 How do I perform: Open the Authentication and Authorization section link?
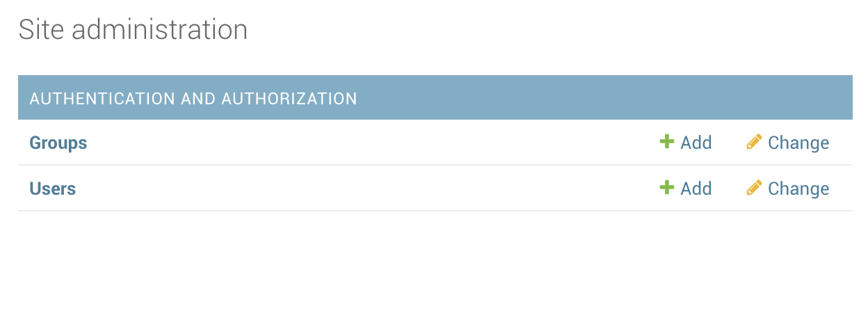pos(193,98)
